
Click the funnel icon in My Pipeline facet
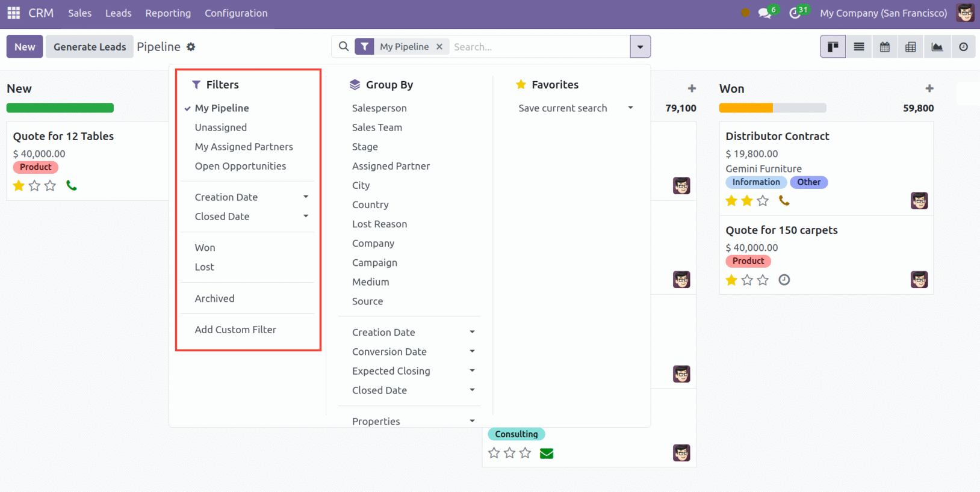coord(365,46)
